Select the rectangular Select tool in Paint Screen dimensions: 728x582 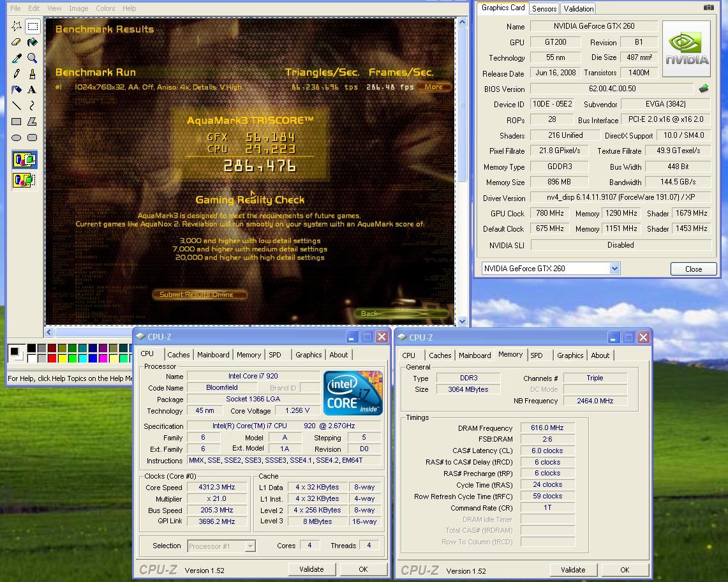pos(32,26)
